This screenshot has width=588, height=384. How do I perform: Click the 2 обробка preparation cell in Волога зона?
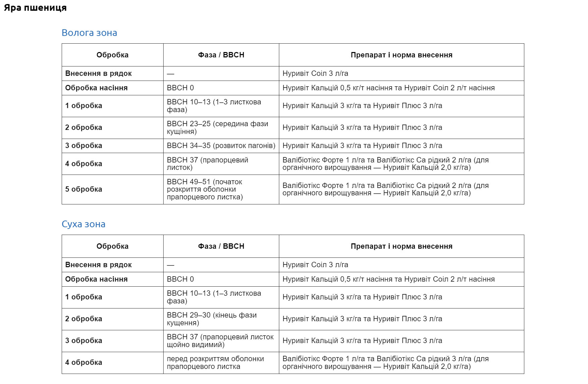tap(402, 128)
